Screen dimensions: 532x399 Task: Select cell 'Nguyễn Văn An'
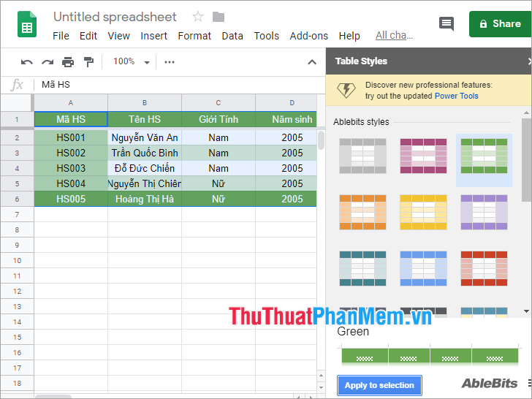tap(145, 137)
